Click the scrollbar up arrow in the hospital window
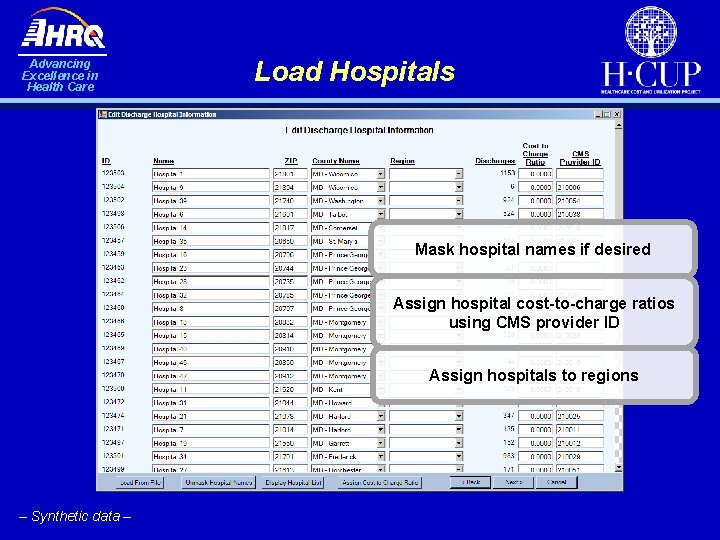 pyautogui.click(x=618, y=125)
